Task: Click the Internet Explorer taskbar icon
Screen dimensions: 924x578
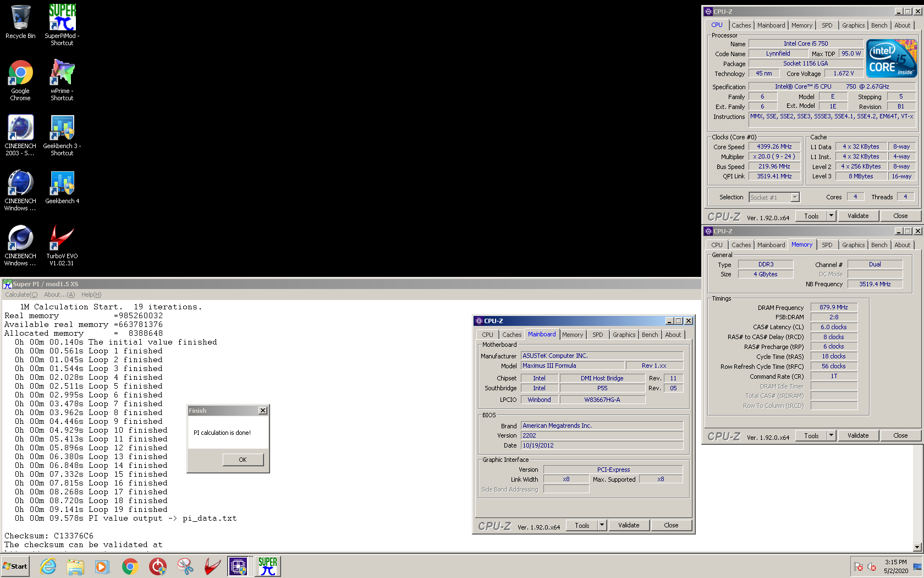Action: tap(48, 566)
